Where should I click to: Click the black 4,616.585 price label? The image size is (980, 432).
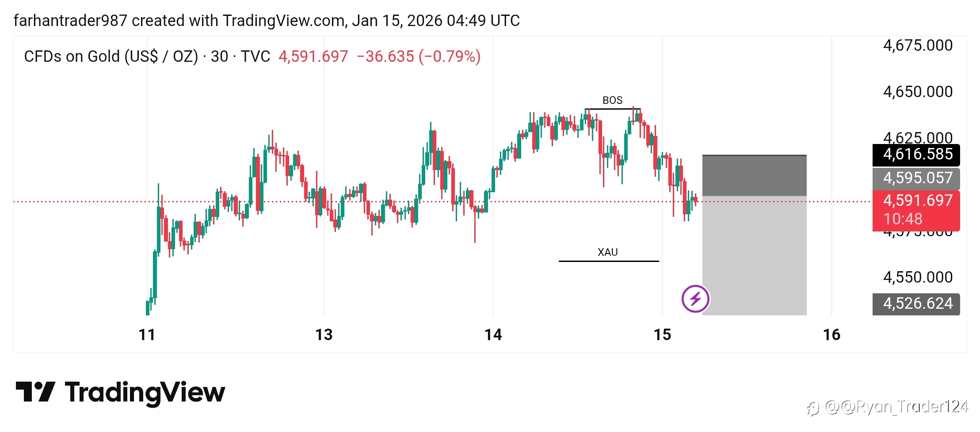coord(916,155)
